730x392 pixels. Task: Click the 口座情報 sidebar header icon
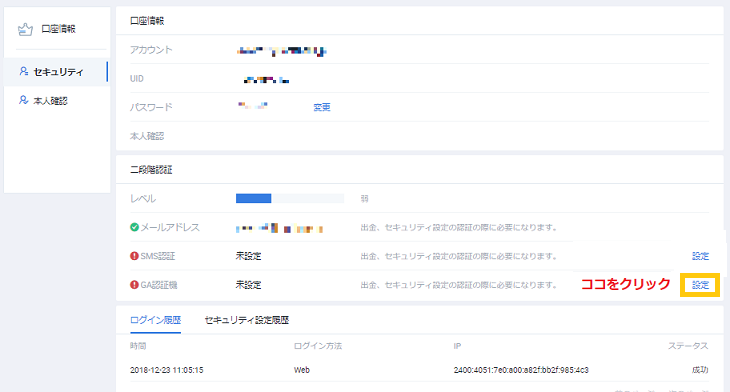(x=25, y=29)
